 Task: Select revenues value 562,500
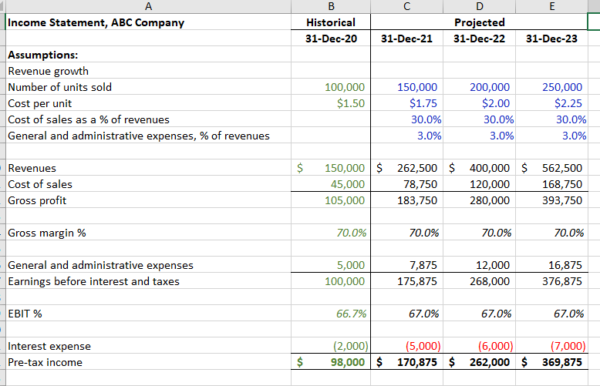pyautogui.click(x=551, y=168)
